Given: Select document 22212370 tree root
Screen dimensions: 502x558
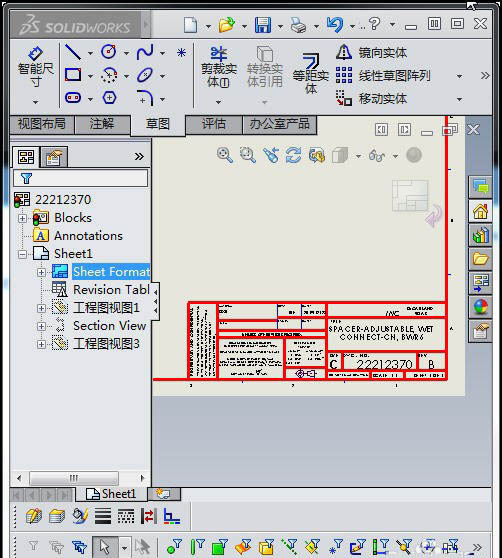Looking at the screenshot, I should (63, 200).
